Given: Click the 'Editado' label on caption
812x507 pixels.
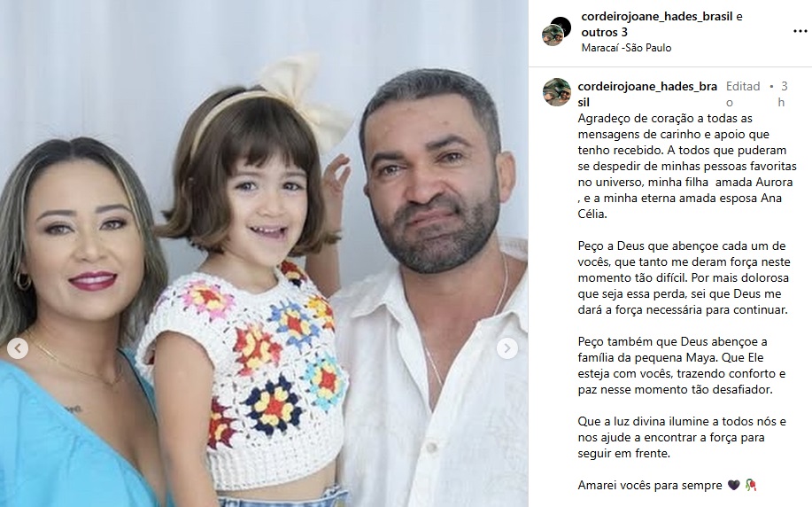Looking at the screenshot, I should point(743,94).
